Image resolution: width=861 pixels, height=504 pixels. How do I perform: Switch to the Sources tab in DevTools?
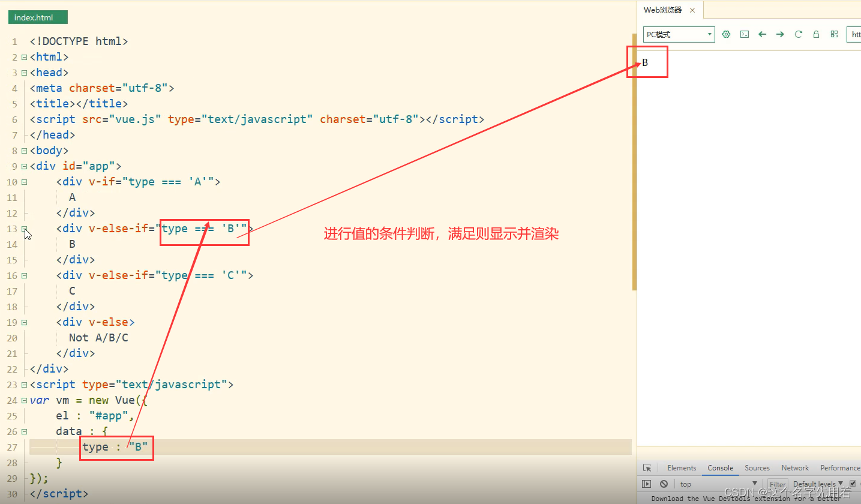(757, 468)
